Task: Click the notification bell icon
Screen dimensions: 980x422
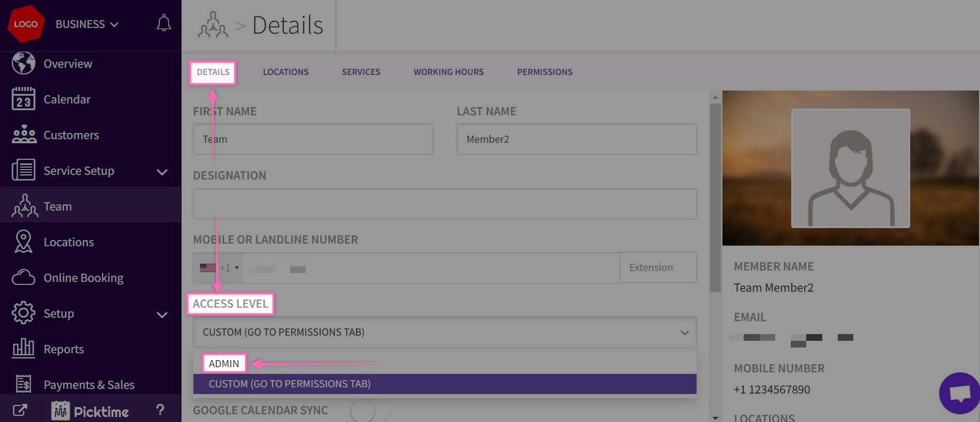Action: coord(163,23)
